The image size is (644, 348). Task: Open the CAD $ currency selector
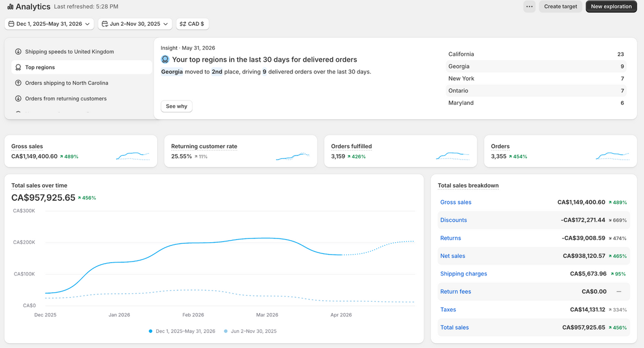coord(193,24)
